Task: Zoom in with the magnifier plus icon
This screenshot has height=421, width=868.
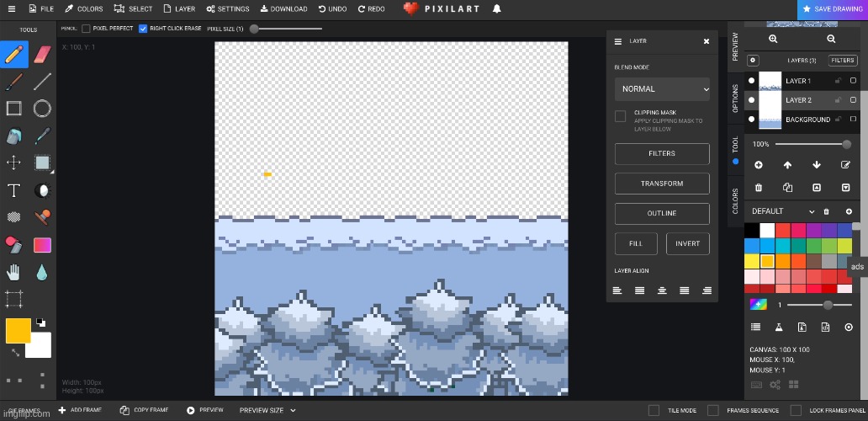Action: click(x=773, y=39)
